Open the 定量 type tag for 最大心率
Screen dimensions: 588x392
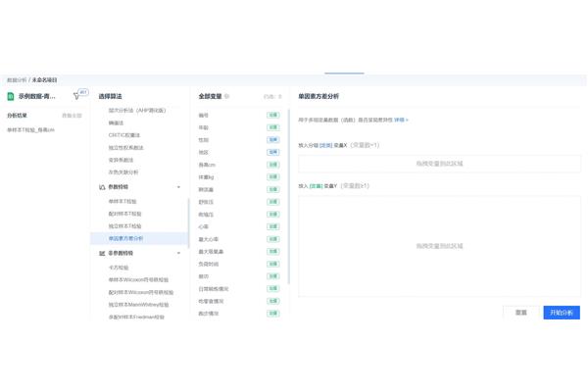pos(273,239)
